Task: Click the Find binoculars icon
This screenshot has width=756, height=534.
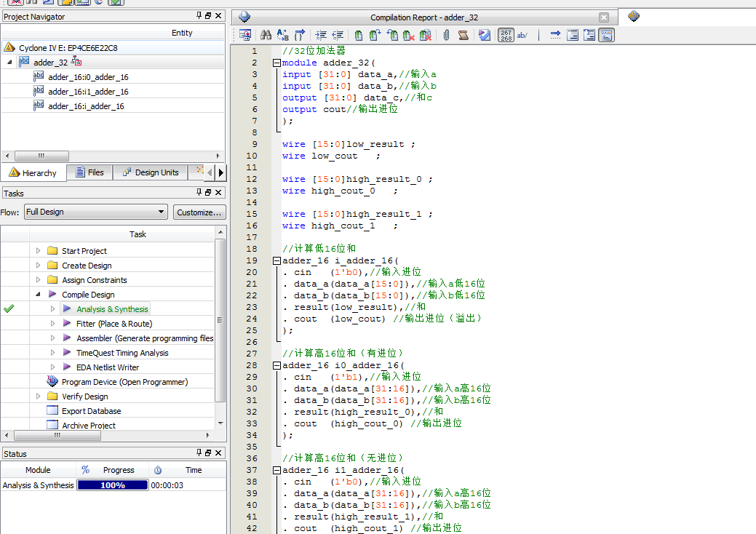Action: [x=266, y=35]
